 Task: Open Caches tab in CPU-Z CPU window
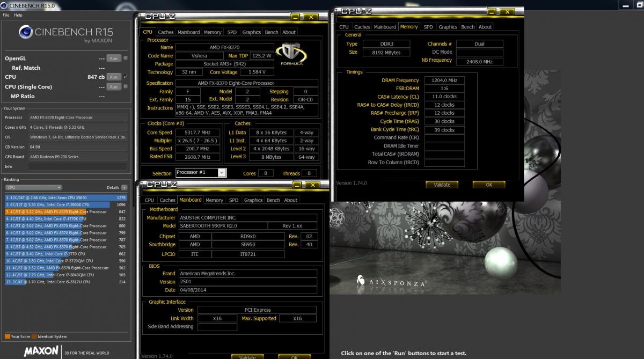(166, 32)
